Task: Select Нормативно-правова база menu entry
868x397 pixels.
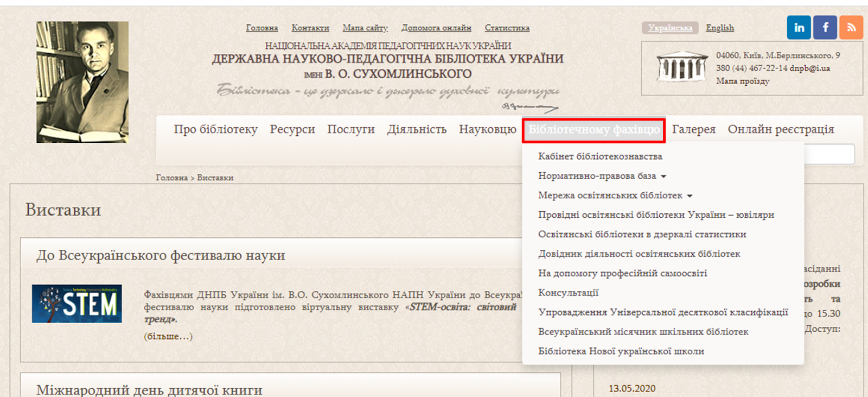Action: click(x=597, y=176)
